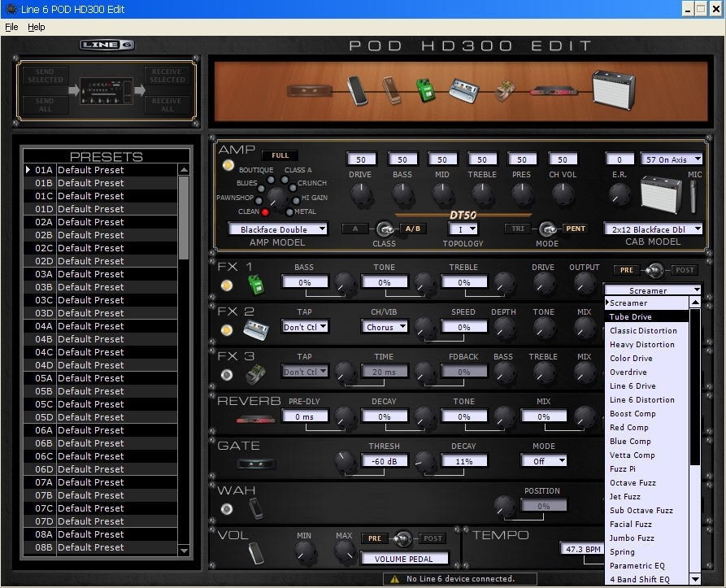Click the FX 3 delay pedal icon

(x=255, y=375)
